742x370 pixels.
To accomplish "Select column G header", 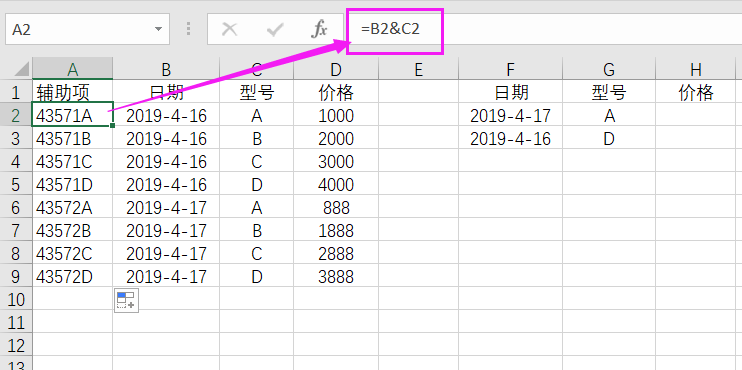I will [609, 70].
